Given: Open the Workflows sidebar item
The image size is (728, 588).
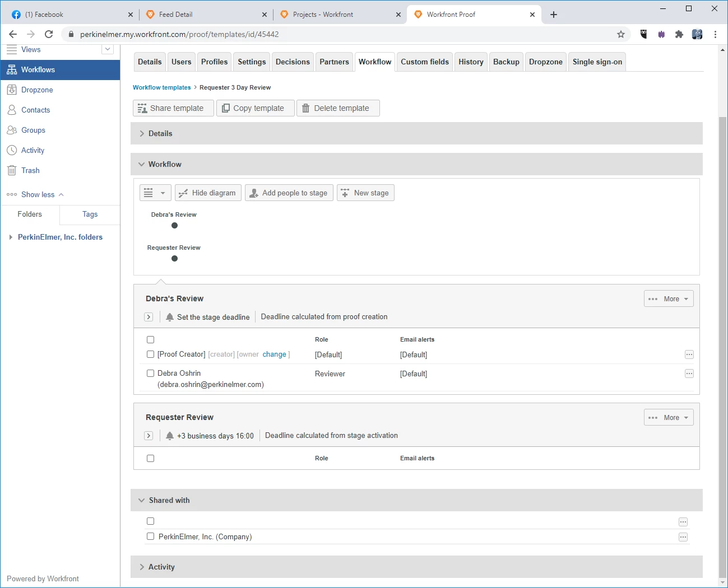Looking at the screenshot, I should pyautogui.click(x=60, y=70).
